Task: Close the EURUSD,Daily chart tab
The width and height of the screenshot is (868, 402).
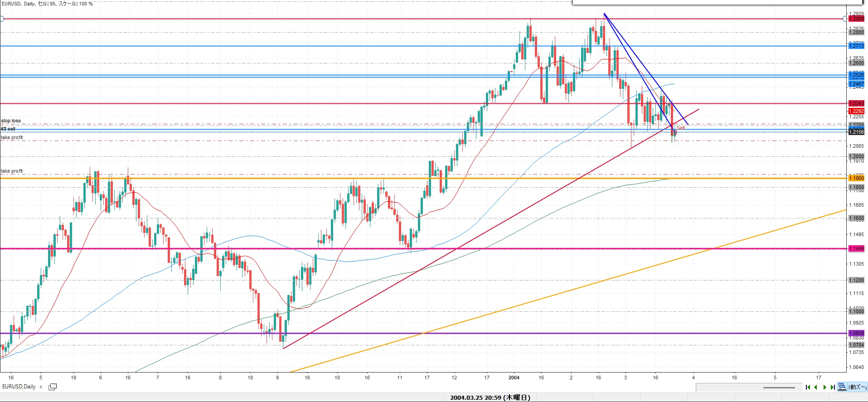Action: coord(41,387)
